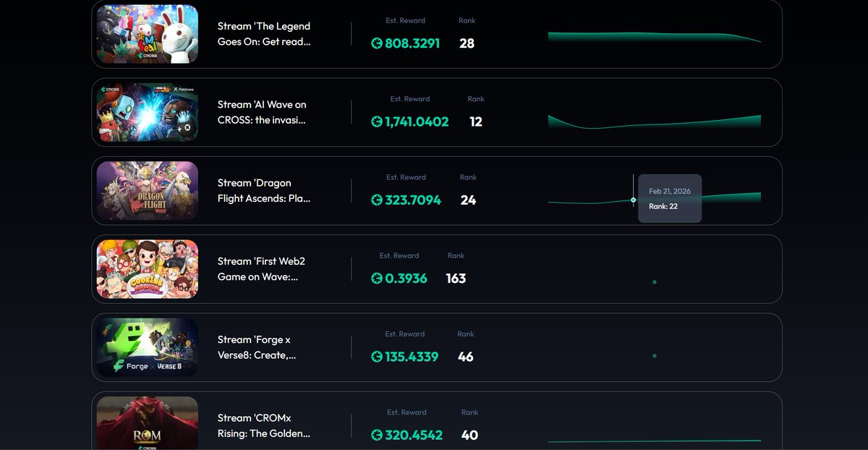Click the rank number 12
Screen dimensions: 868x450
(476, 122)
